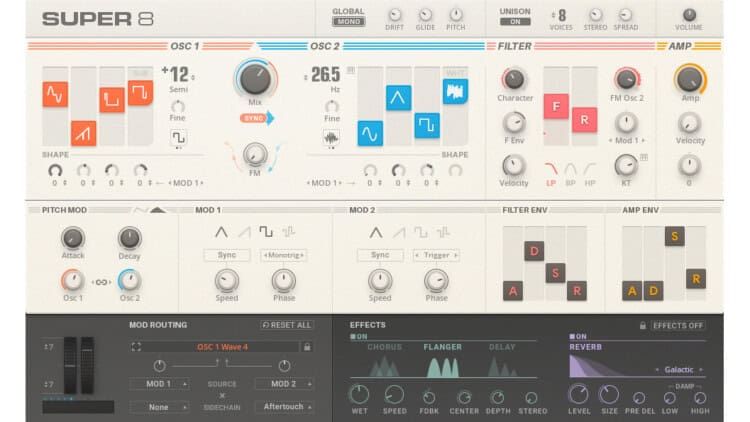Click the filter envelope Decay slider handle

534,250
